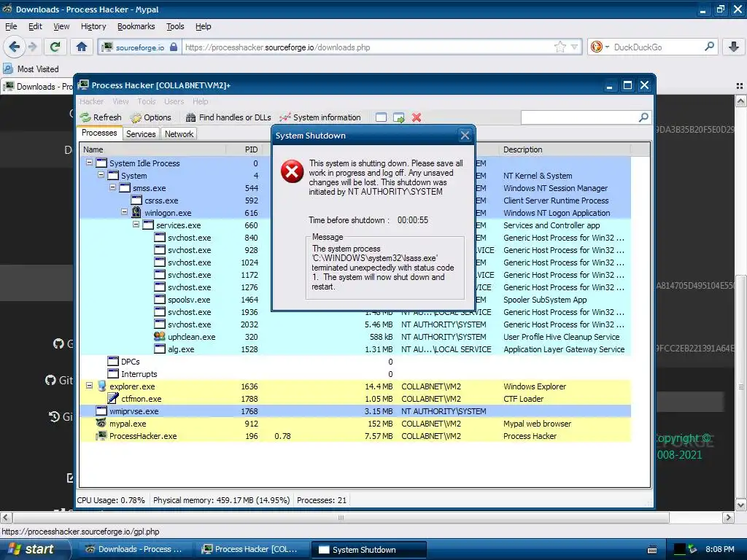
Task: Switch to the Services tab
Action: click(x=141, y=134)
